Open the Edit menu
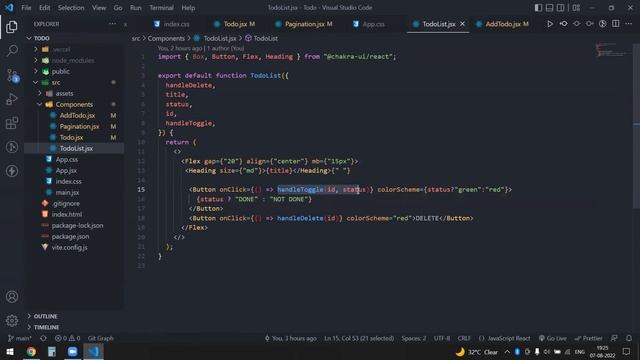This screenshot has width=640, height=360. [x=44, y=8]
